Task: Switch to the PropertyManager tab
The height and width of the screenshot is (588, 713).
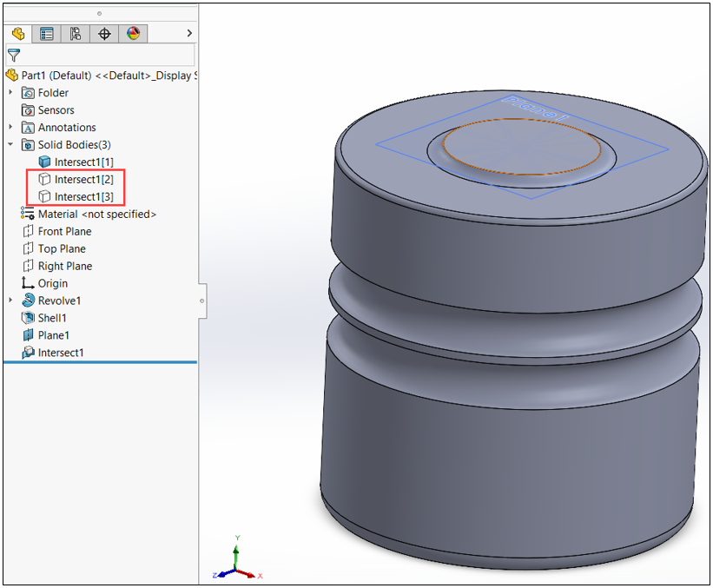Action: (x=47, y=34)
